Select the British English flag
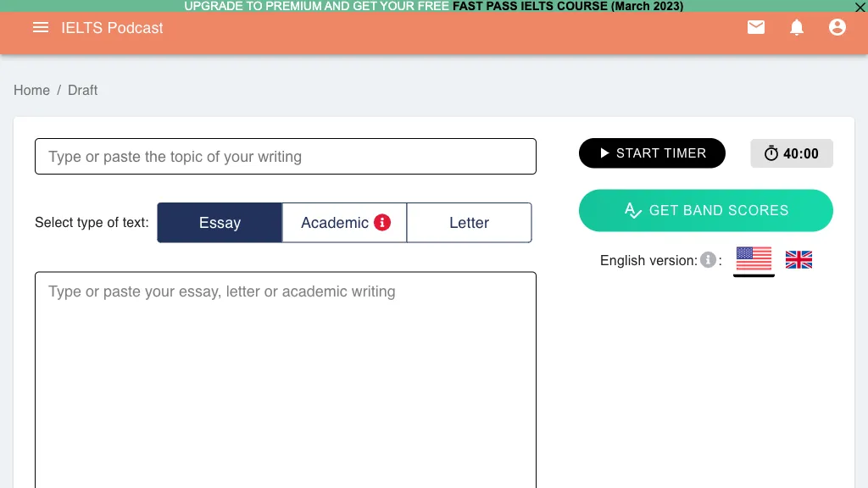 coord(798,260)
